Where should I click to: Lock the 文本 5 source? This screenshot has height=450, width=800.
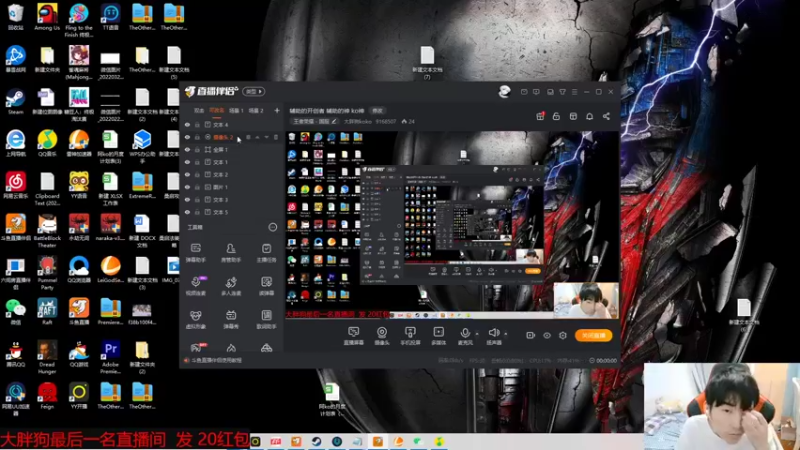click(197, 212)
